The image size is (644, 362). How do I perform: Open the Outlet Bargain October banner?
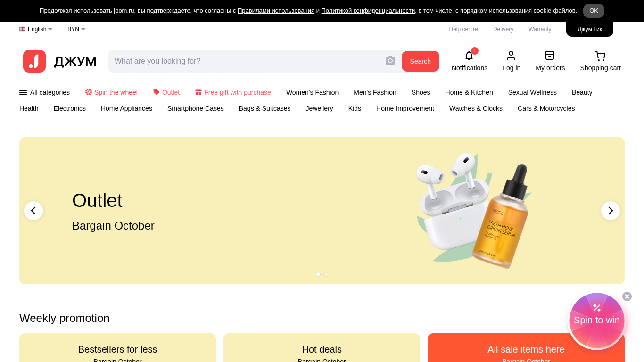point(322,211)
